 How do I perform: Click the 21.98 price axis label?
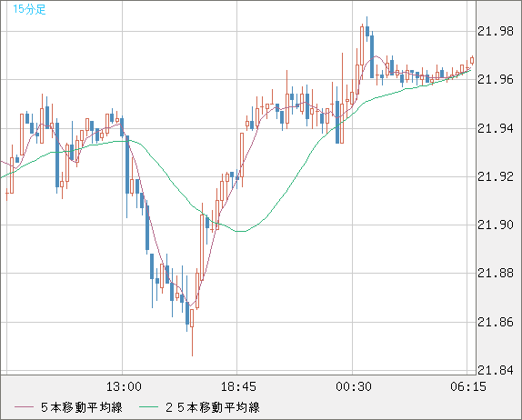tap(496, 31)
